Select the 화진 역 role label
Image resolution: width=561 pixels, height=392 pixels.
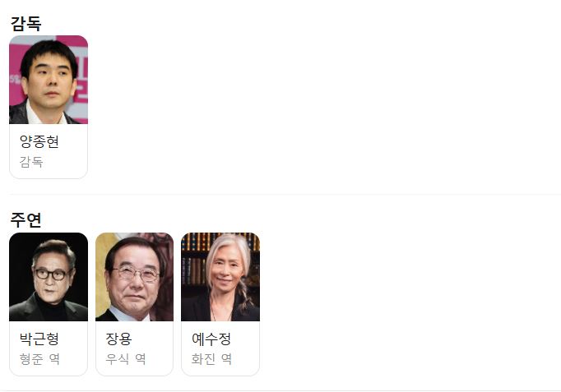click(x=211, y=359)
